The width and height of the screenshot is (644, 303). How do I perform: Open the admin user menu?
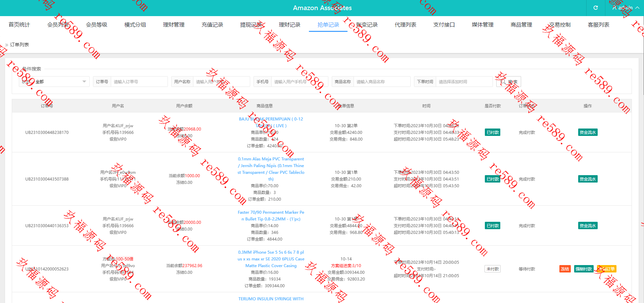coord(626,8)
